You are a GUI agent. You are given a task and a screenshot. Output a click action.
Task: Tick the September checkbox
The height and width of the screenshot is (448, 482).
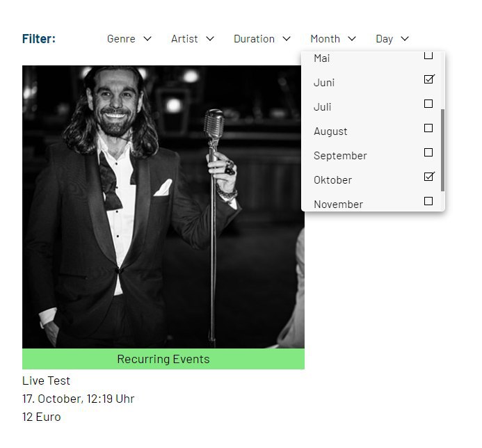pos(428,152)
